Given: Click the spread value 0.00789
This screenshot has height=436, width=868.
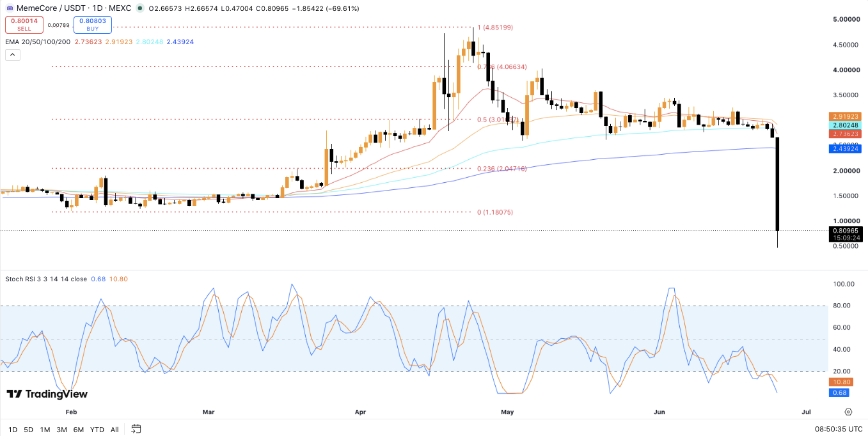Looking at the screenshot, I should click(x=58, y=25).
